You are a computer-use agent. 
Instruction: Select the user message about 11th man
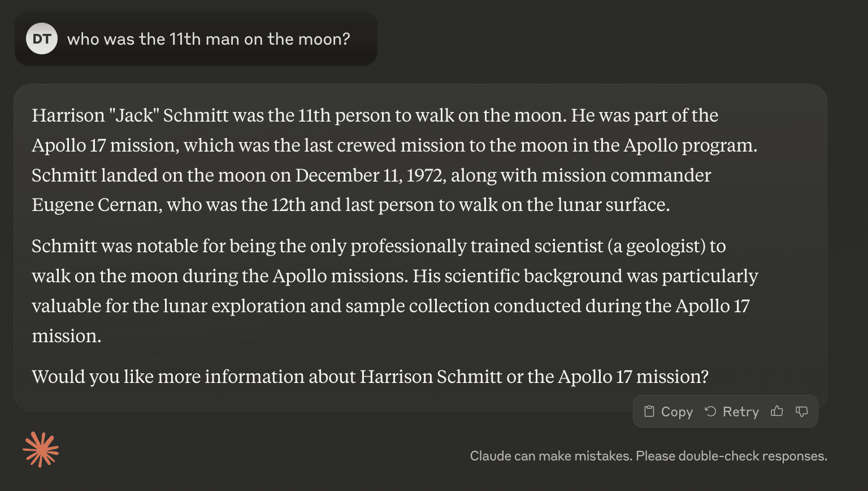pos(209,39)
